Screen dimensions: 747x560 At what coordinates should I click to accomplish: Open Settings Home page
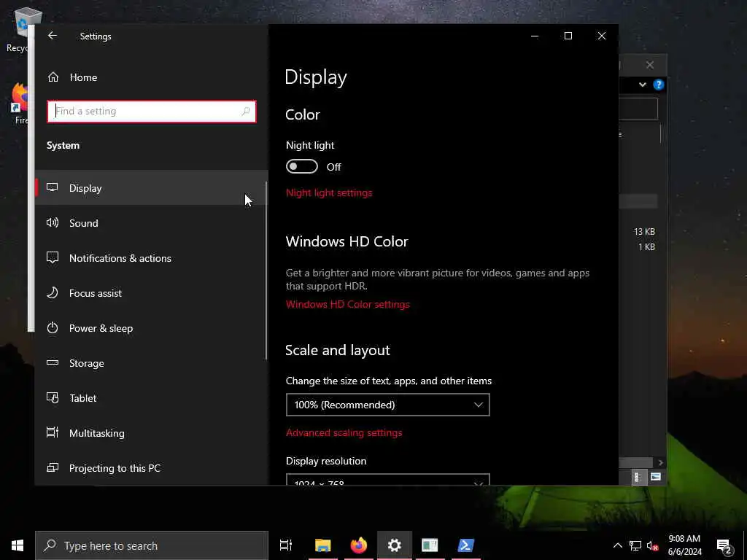[152, 77]
